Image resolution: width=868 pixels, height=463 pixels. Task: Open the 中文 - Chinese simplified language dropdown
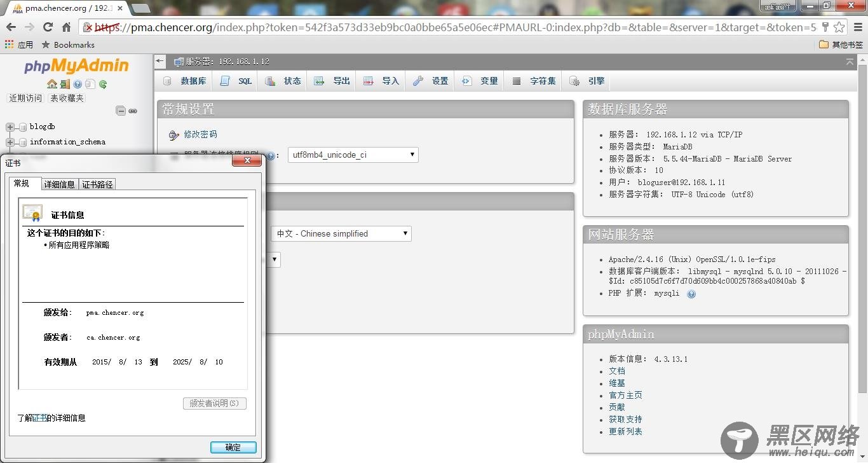tap(341, 233)
